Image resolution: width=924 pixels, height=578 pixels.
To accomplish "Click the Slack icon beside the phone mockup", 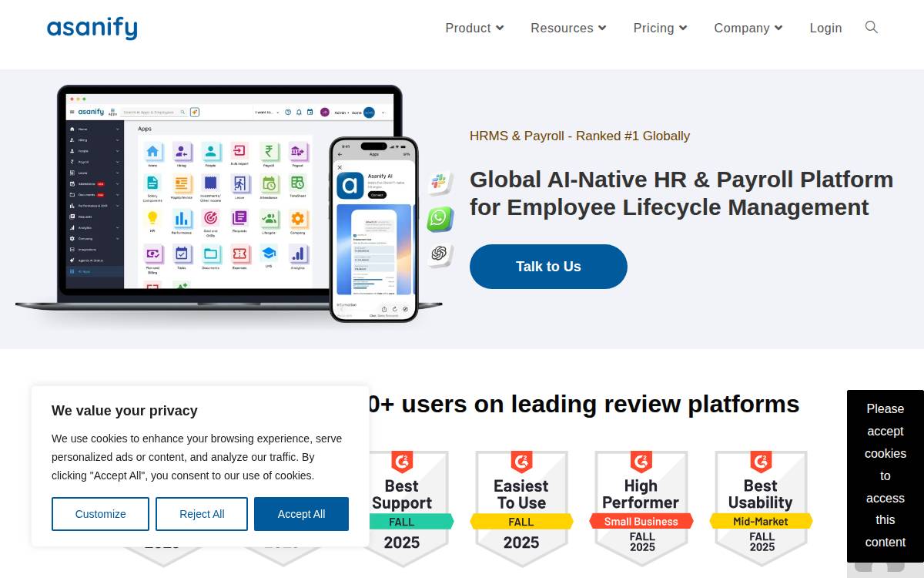I will pos(439,183).
